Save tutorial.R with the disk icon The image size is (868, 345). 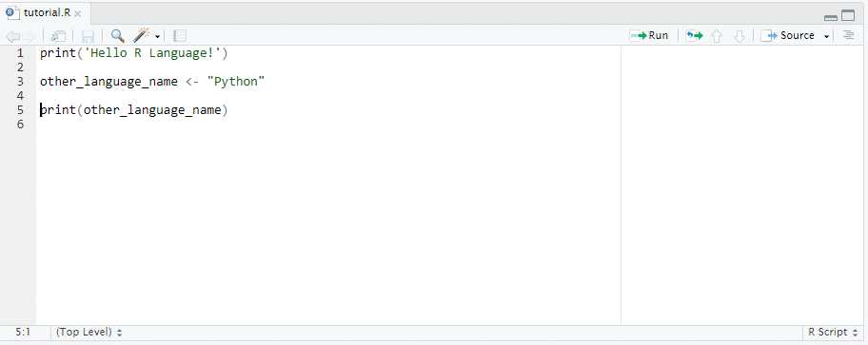[88, 36]
